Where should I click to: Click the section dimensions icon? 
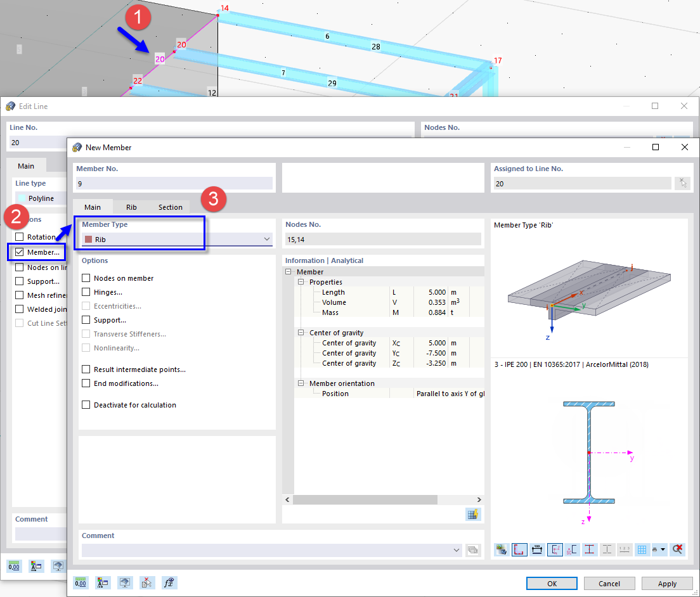click(x=537, y=549)
